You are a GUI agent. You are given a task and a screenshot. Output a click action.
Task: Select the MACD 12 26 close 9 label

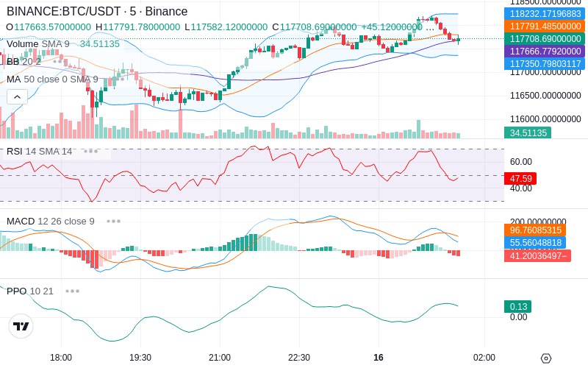(x=51, y=222)
